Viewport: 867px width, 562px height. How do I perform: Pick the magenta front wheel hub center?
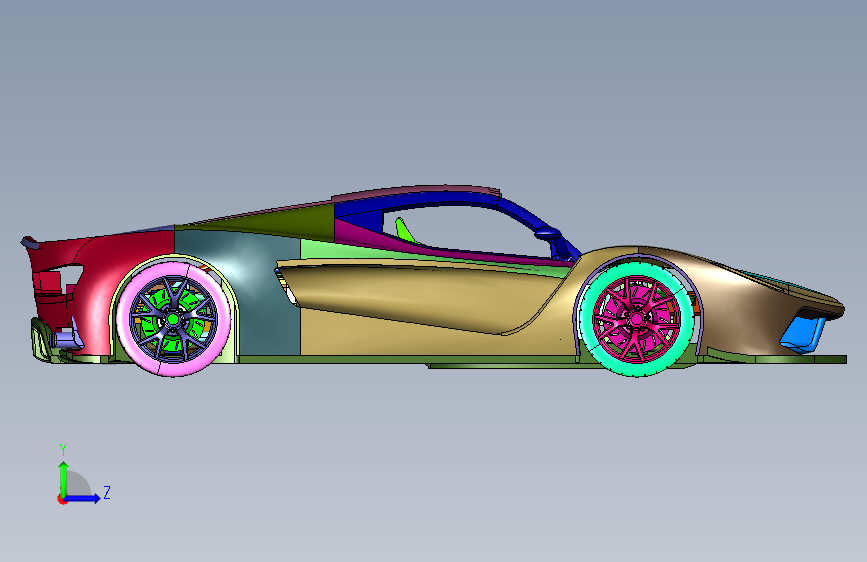click(x=635, y=319)
